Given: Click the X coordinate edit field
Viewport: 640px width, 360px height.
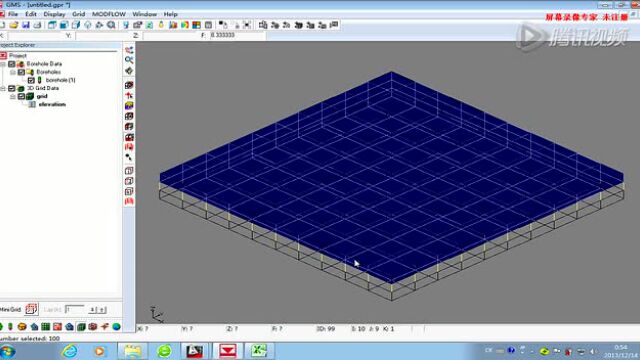Looking at the screenshot, I should [35, 36].
